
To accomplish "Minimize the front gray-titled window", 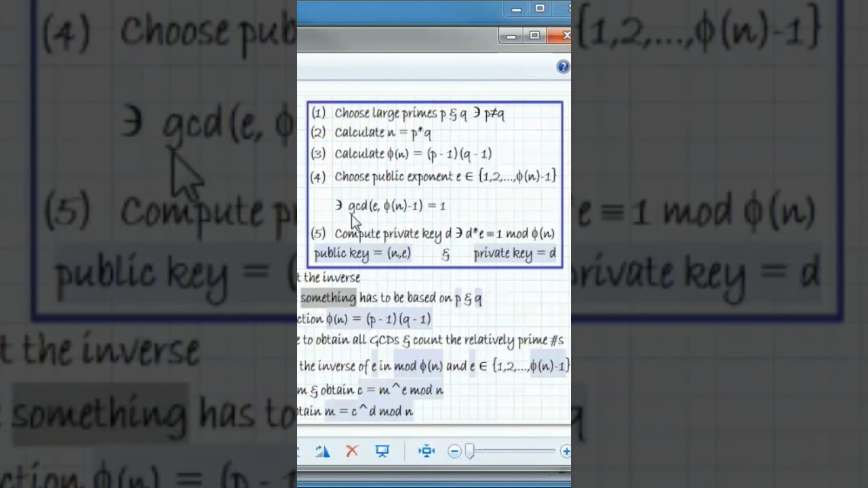I will pyautogui.click(x=512, y=35).
